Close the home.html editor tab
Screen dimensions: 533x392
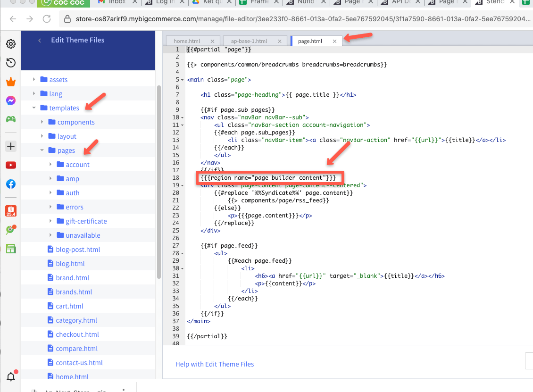[212, 41]
